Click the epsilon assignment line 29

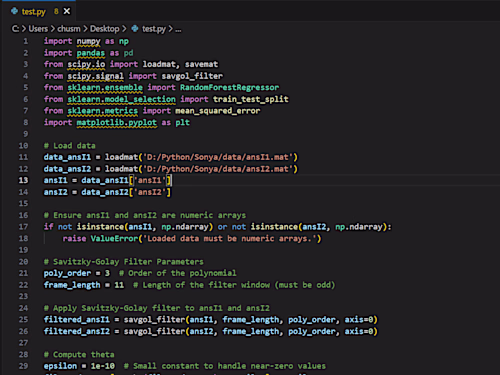coord(184,366)
